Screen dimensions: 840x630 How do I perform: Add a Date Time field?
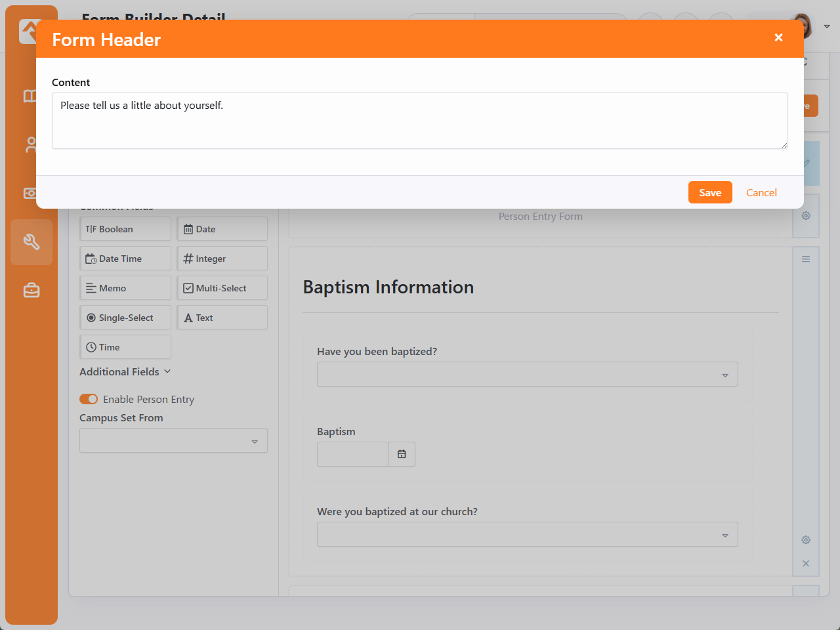125,259
